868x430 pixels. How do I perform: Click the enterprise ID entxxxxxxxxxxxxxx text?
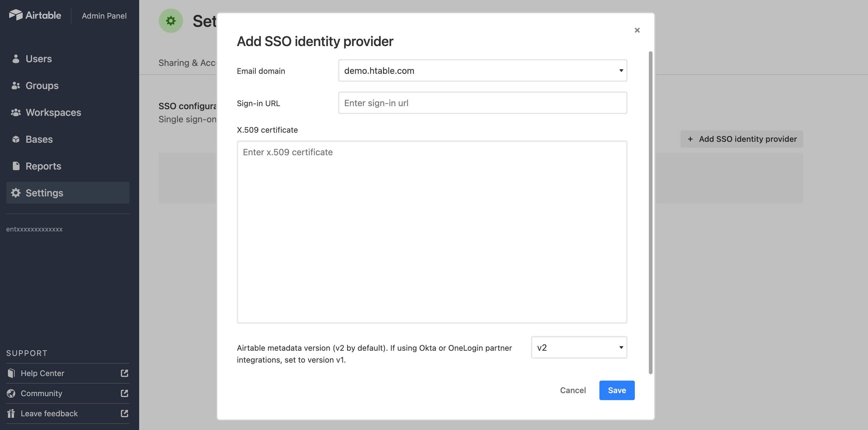tap(34, 229)
